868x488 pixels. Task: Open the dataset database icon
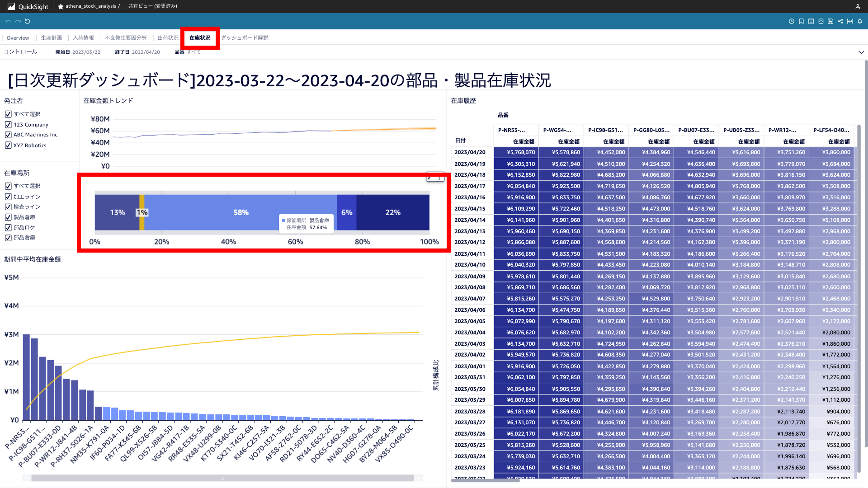point(821,21)
